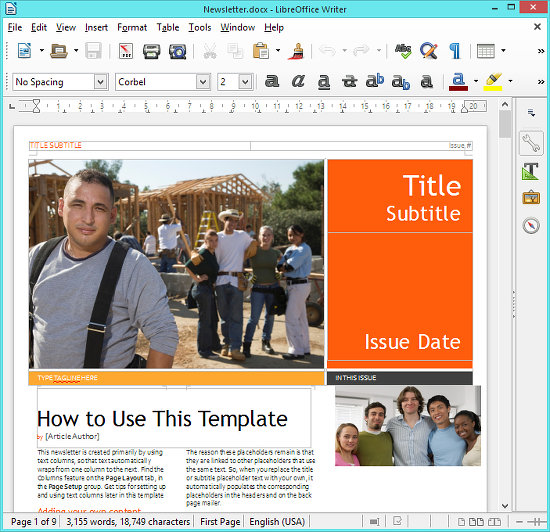Screen dimensions: 550x532
Task: Click the document modified status icon
Action: [397, 521]
